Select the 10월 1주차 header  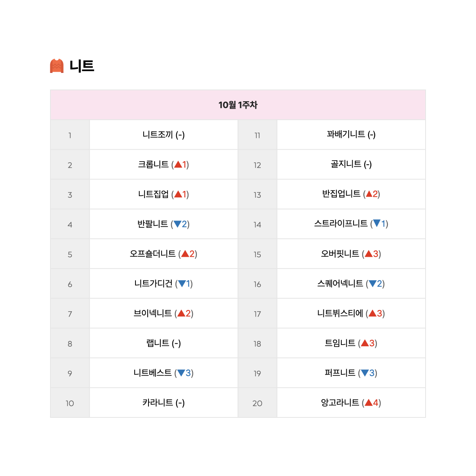(x=238, y=105)
